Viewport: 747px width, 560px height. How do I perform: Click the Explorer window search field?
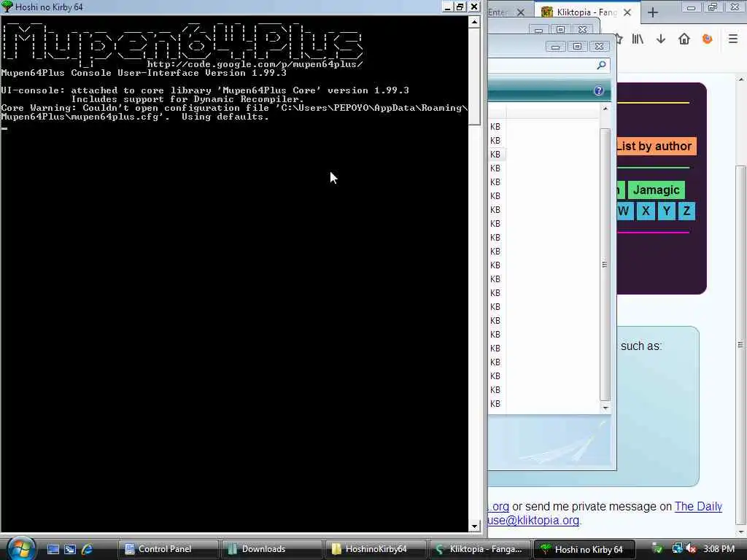click(548, 65)
